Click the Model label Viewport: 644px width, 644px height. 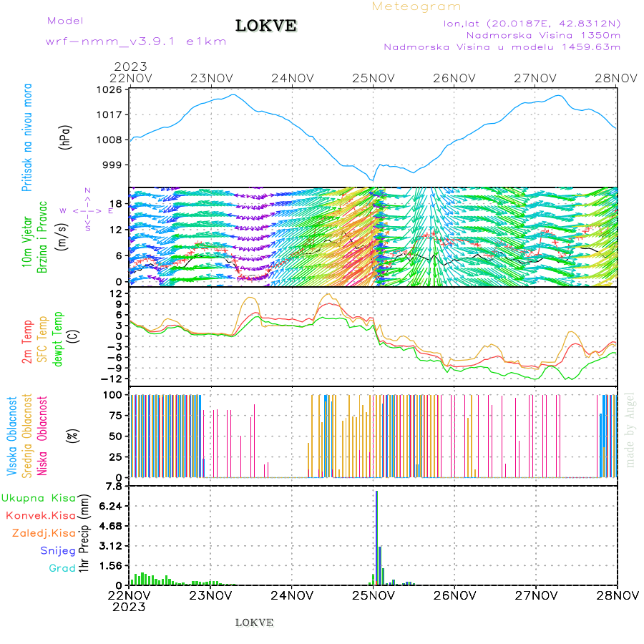pos(65,21)
